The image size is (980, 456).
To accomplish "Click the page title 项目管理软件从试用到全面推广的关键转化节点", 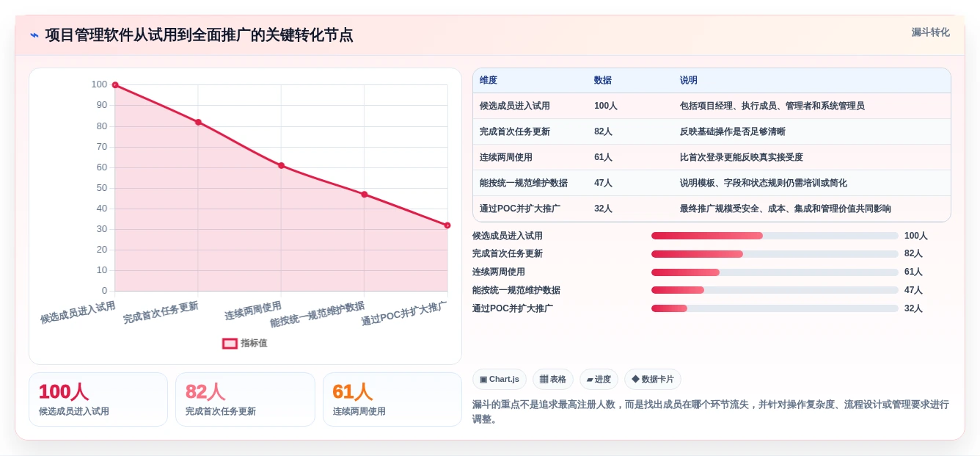I will point(199,35).
